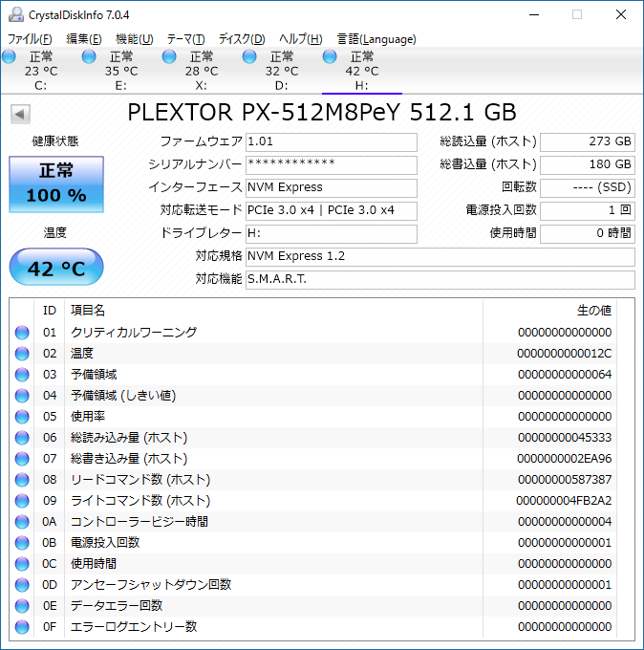Click status orb for drive H:
Image resolution: width=644 pixels, height=650 pixels.
[330, 56]
